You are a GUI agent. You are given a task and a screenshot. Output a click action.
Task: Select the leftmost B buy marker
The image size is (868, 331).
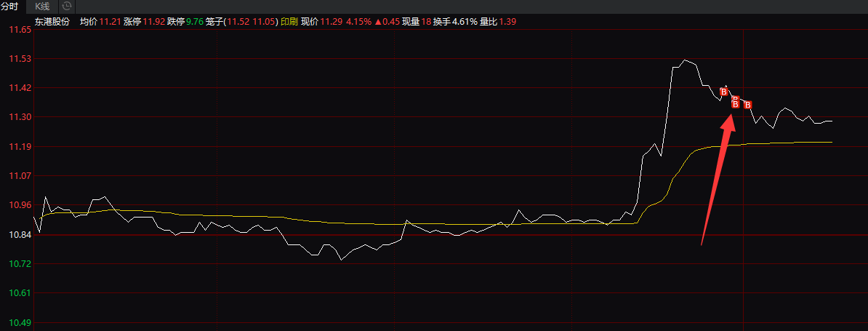723,92
